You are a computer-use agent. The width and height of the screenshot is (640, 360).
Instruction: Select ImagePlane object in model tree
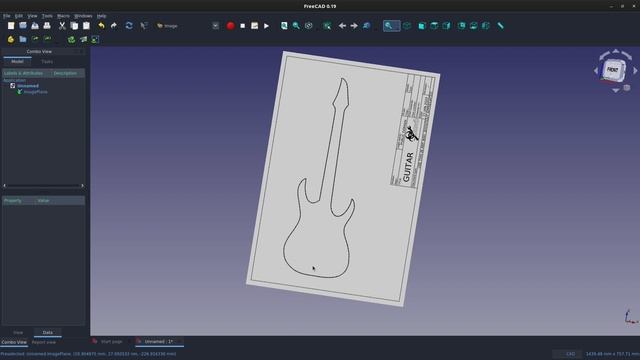[x=36, y=92]
